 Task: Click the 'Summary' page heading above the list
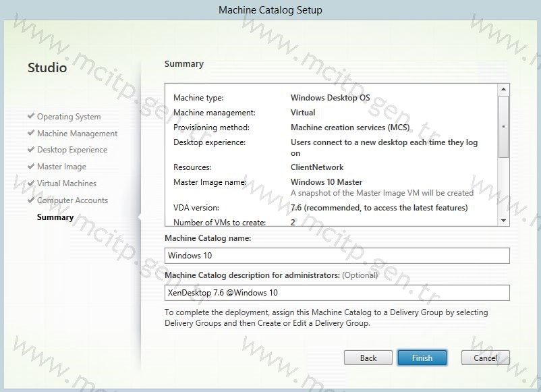(184, 64)
